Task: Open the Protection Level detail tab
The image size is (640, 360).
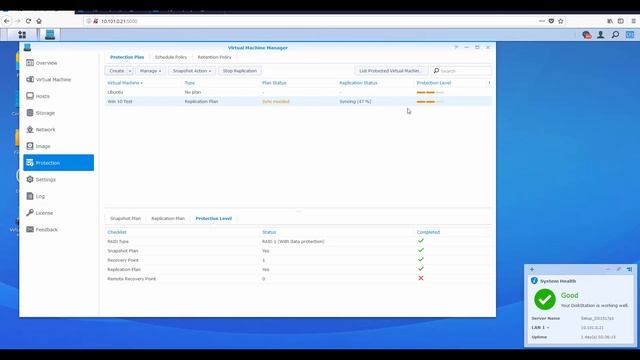Action: pyautogui.click(x=213, y=219)
